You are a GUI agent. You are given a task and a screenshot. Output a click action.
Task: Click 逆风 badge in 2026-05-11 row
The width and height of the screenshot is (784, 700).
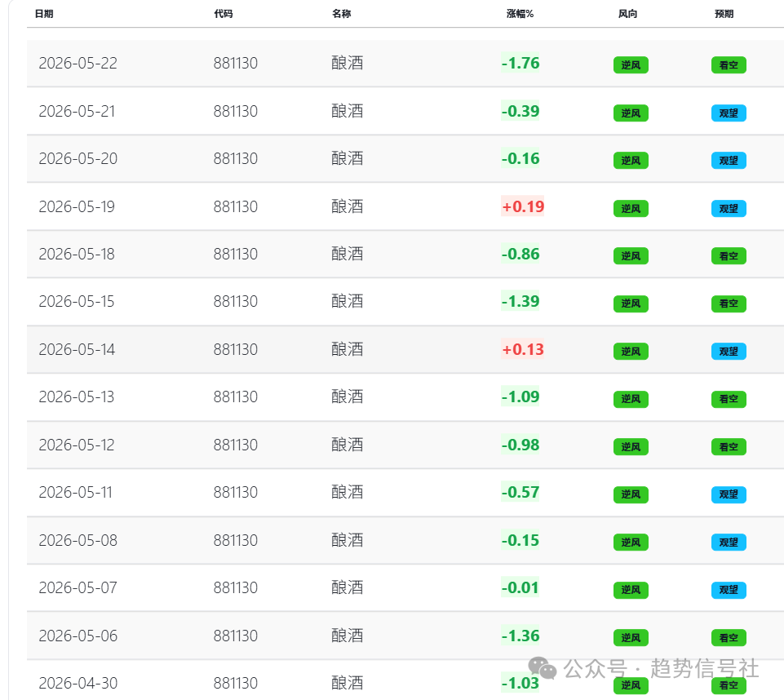pos(631,494)
